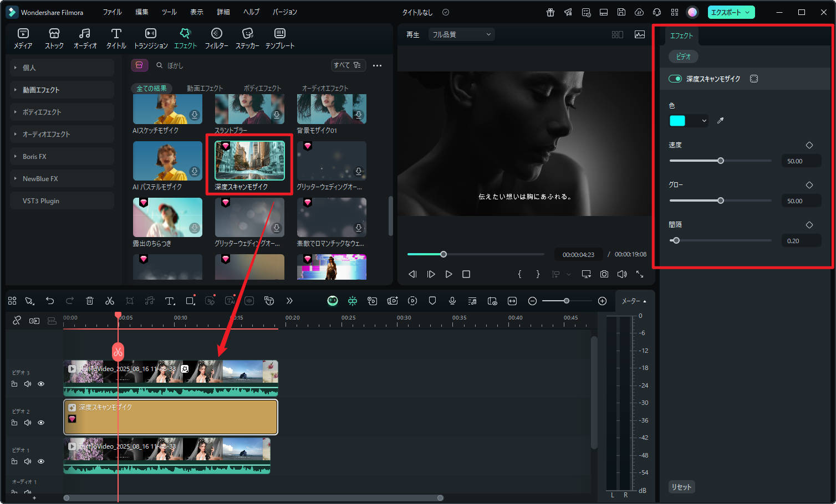Screen dimensions: 836x504
Task: Expand the オーディオエフェクト category
Action: pos(62,134)
